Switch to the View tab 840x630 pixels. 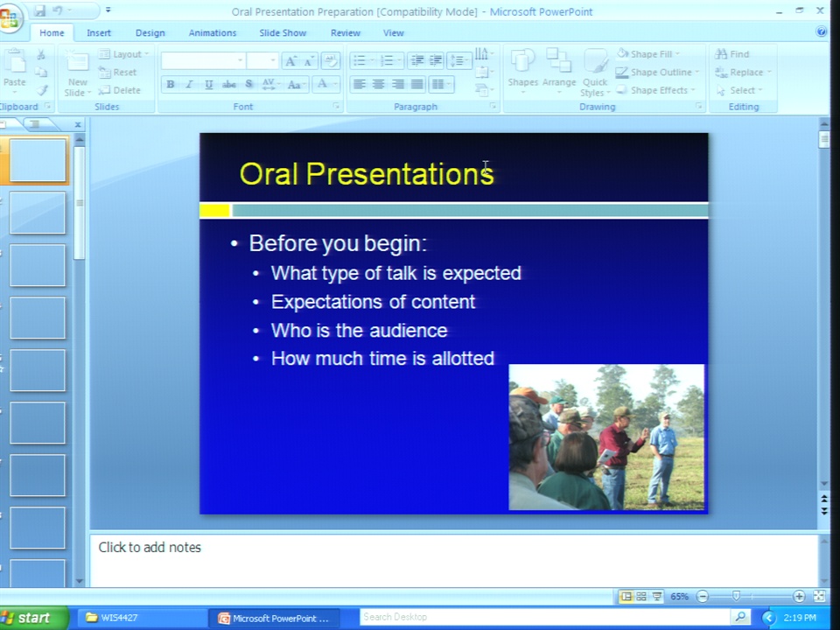(x=393, y=32)
